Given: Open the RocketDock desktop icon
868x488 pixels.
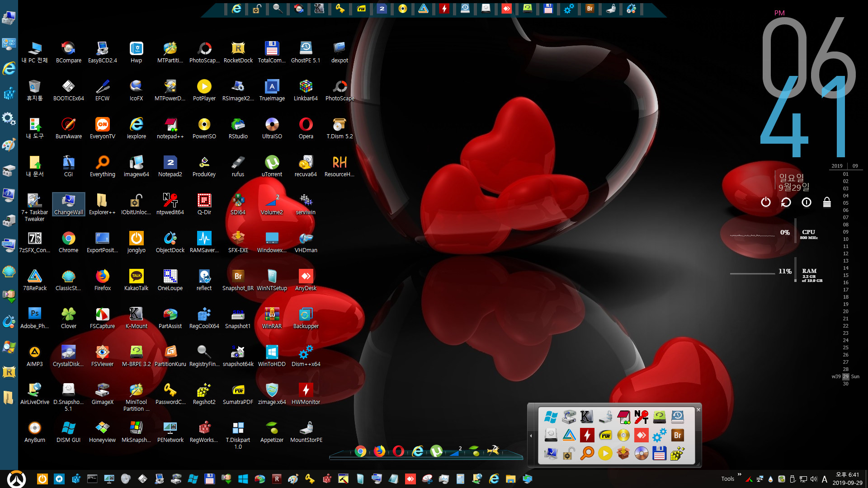Looking at the screenshot, I should [238, 52].
